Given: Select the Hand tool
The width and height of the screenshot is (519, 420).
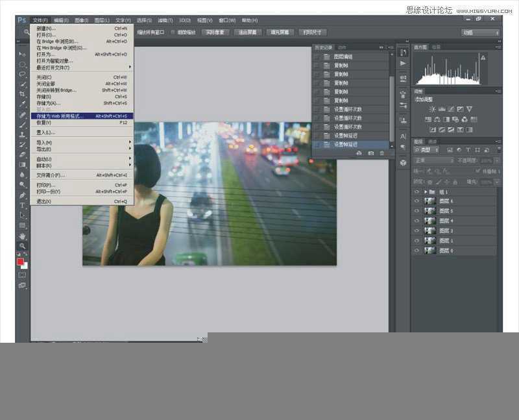Looking at the screenshot, I should tap(22, 236).
